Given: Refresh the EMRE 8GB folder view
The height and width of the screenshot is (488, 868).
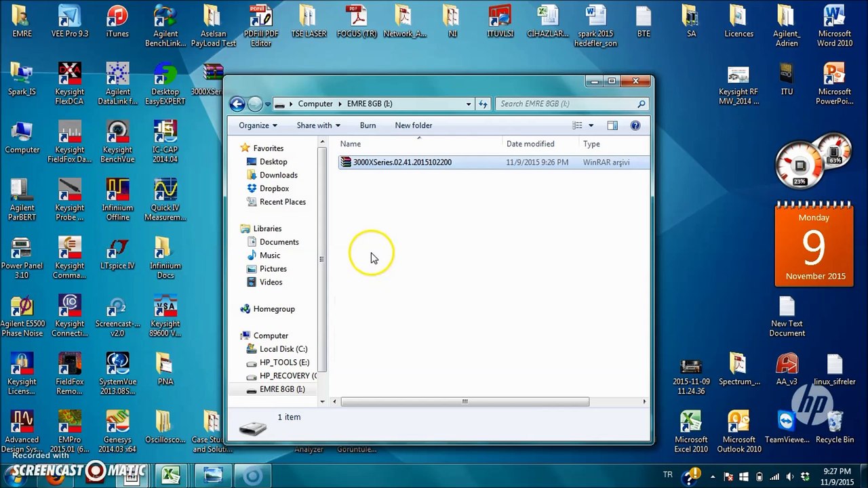Looking at the screenshot, I should click(x=484, y=104).
